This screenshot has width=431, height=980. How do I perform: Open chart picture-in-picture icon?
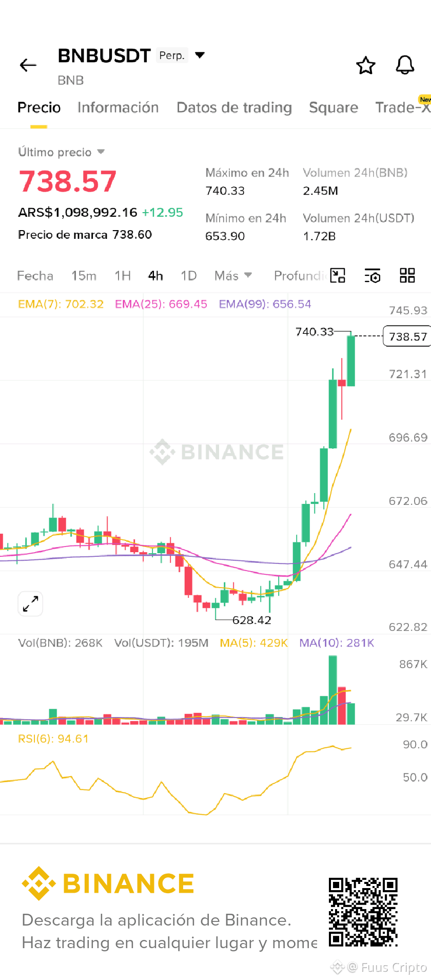[338, 276]
